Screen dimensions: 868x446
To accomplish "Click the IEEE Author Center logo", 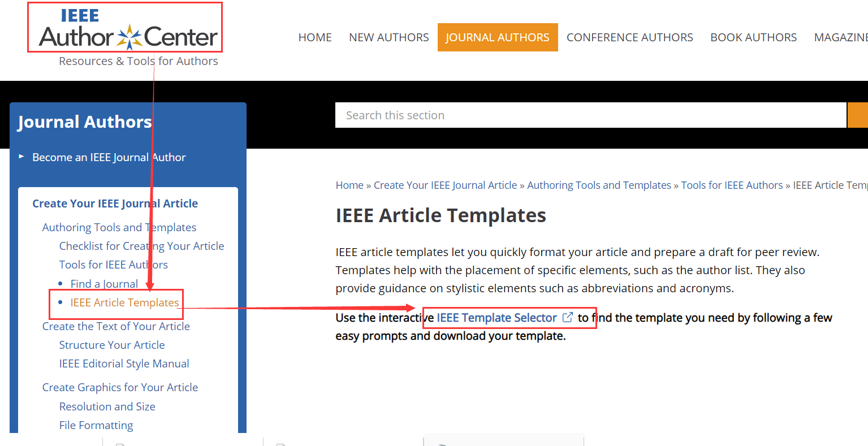I will [x=128, y=29].
